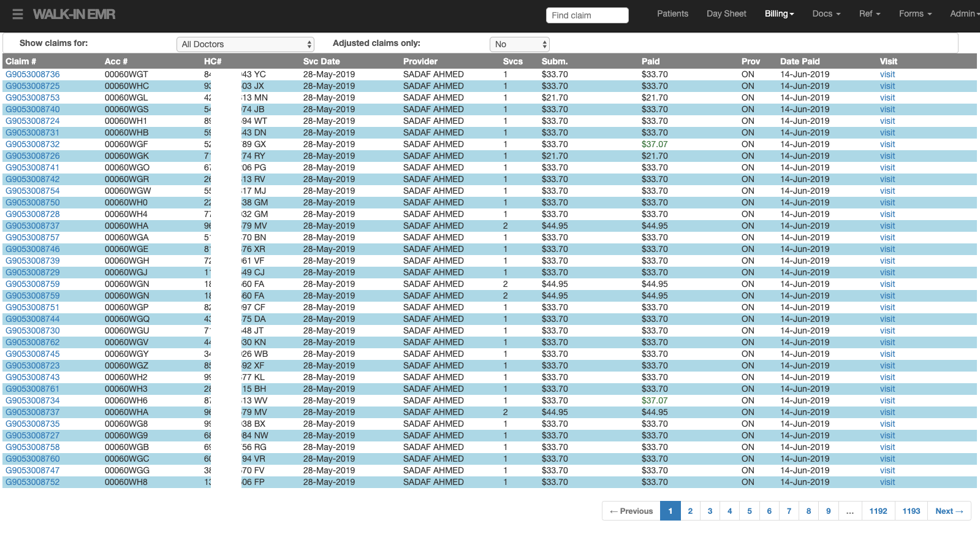Image resolution: width=980 pixels, height=542 pixels.
Task: Click the Paid column header
Action: [x=650, y=61]
